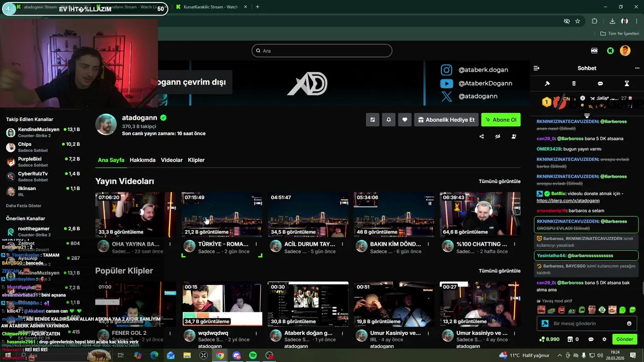Screen dimensions: 644x362
Task: Insert the red angry face emote
Action: tap(561, 310)
